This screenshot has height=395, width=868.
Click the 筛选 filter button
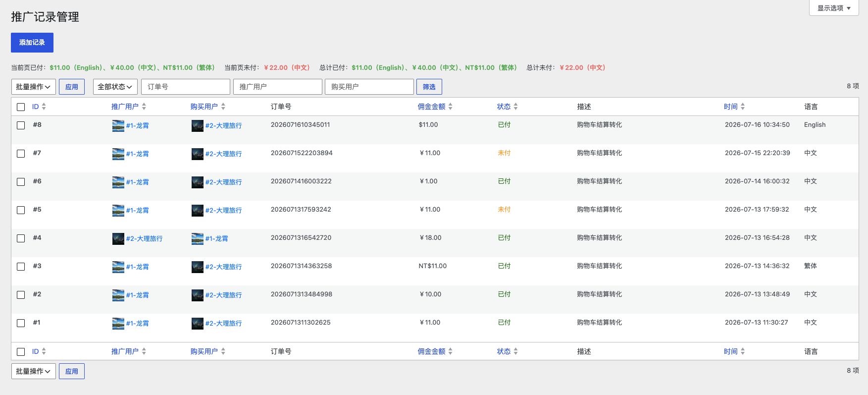coord(429,87)
